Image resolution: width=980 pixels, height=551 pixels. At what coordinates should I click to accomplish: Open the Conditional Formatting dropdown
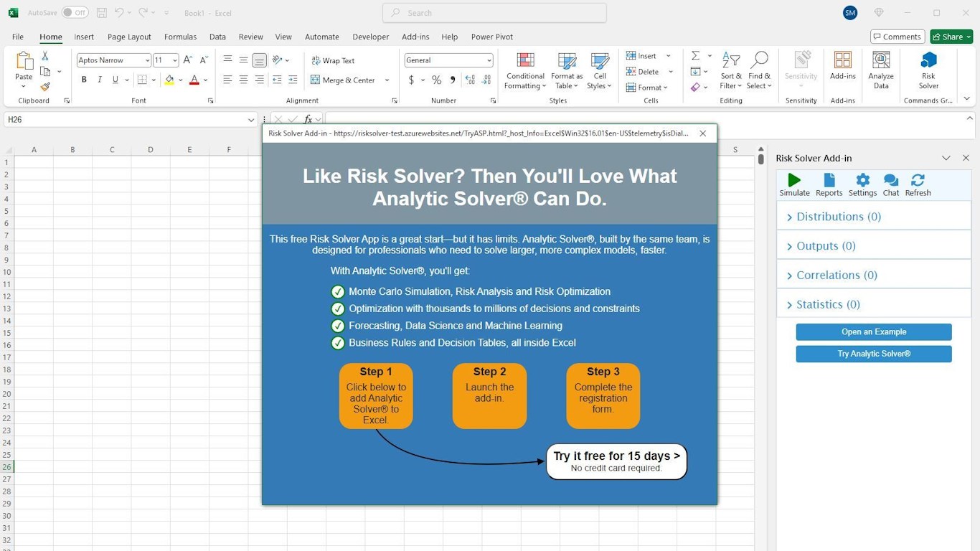pos(525,71)
